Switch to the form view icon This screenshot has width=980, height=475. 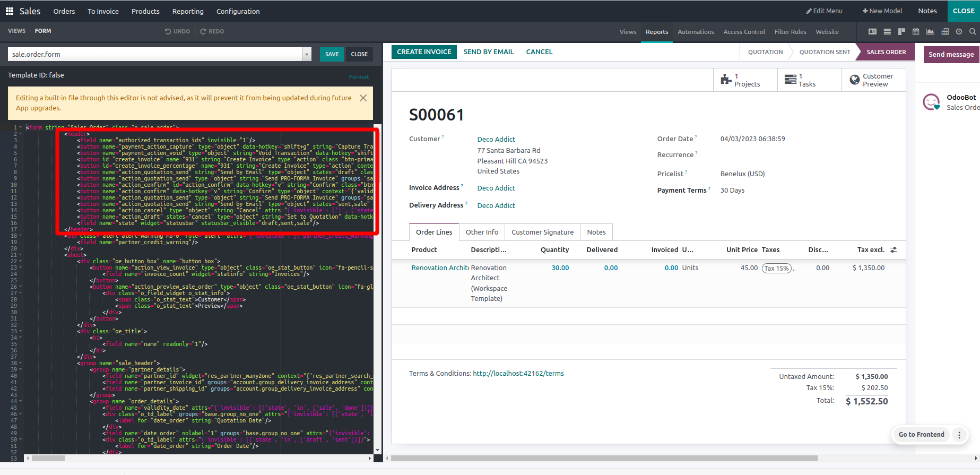pyautogui.click(x=872, y=32)
